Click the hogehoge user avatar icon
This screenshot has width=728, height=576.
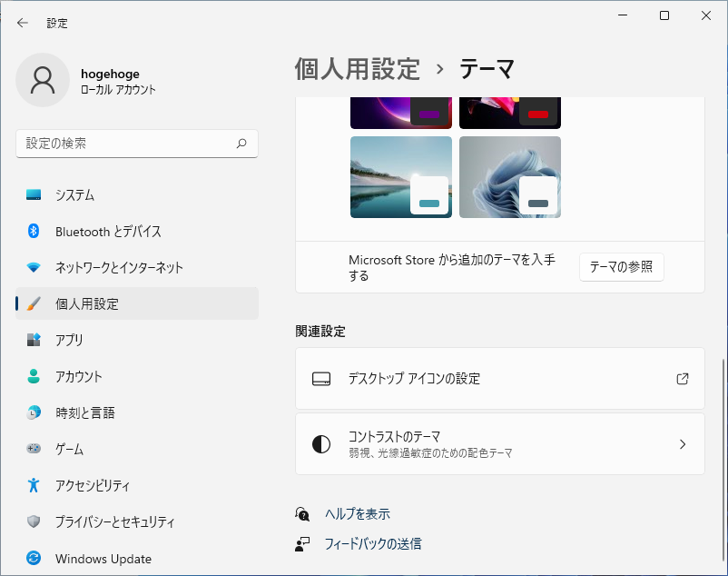point(43,80)
